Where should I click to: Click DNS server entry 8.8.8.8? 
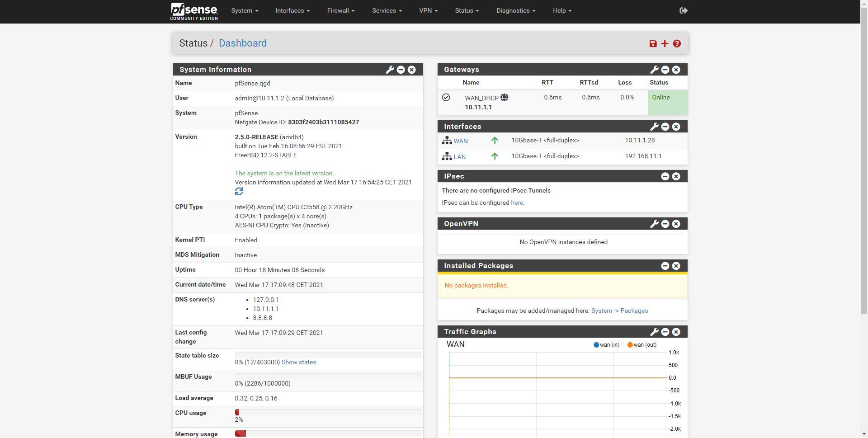coord(263,318)
